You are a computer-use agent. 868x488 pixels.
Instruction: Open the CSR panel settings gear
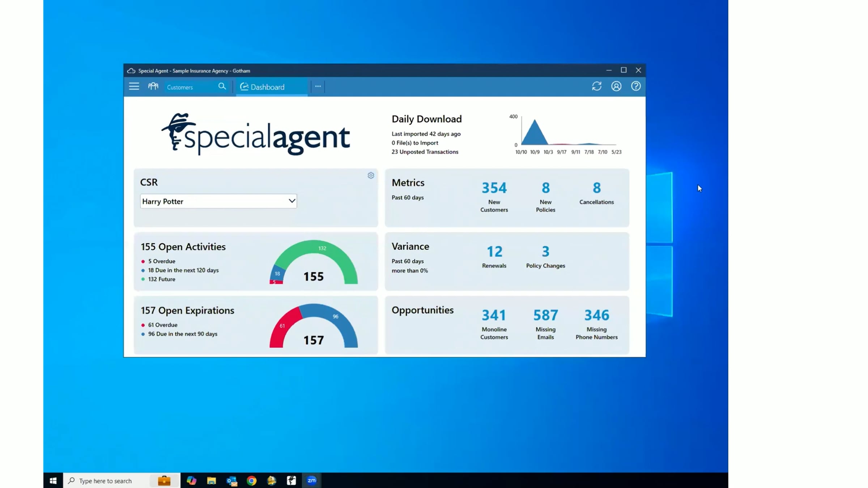[x=371, y=175]
